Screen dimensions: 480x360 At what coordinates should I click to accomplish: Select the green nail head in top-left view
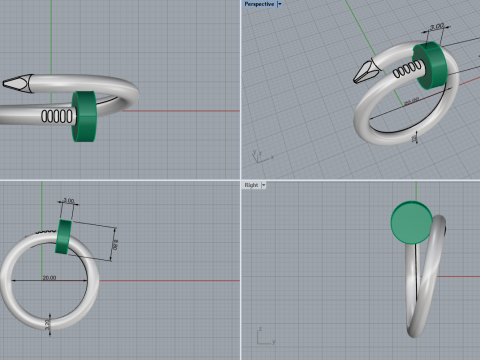tap(84, 116)
